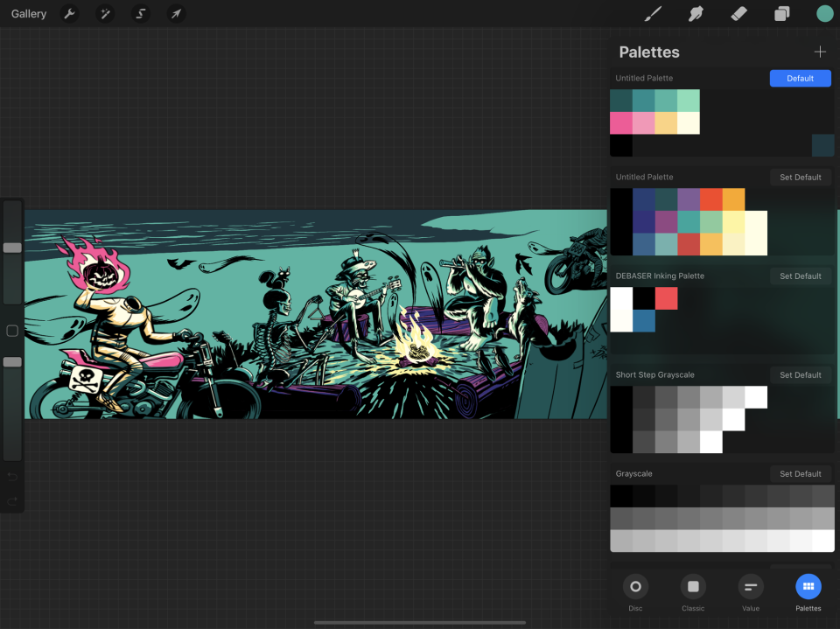Tap the DEBASER Inking Palette title
This screenshot has width=840, height=629.
coord(660,276)
